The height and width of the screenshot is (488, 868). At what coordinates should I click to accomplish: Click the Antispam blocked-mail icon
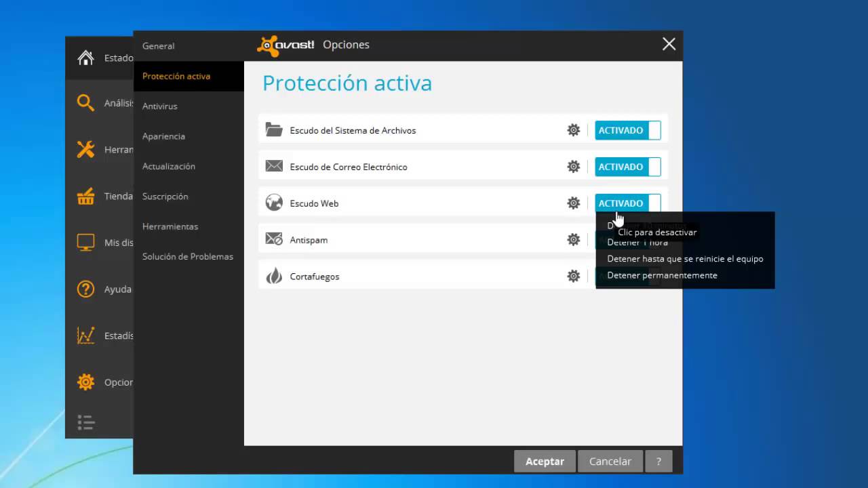(x=274, y=239)
